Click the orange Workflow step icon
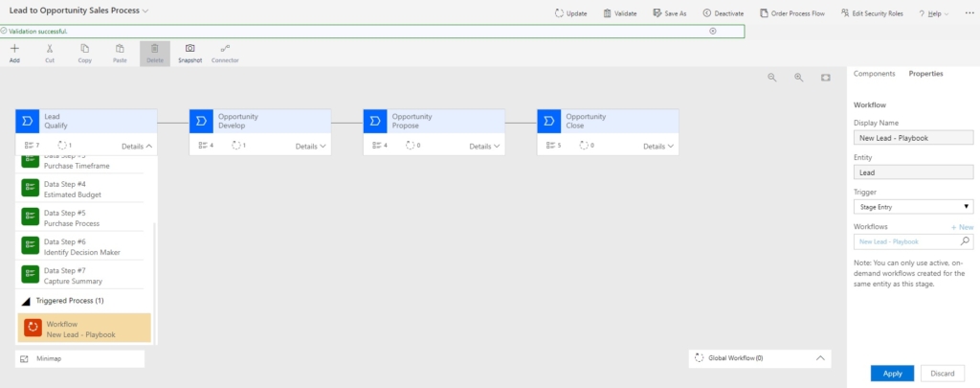980x388 pixels. coord(33,328)
